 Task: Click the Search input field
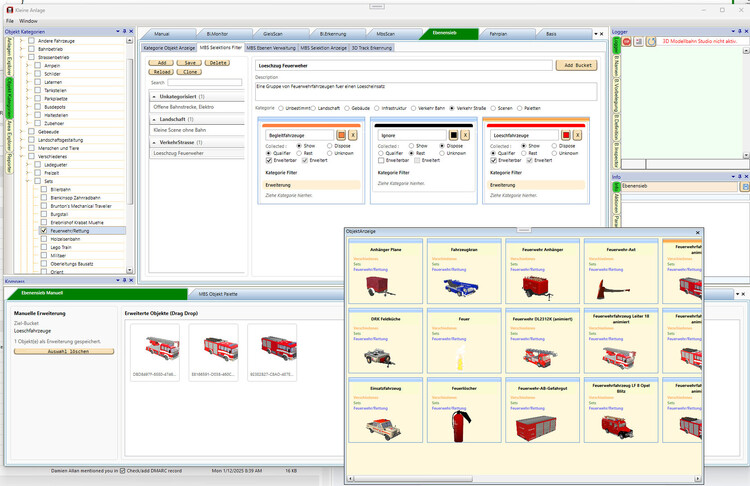click(205, 83)
